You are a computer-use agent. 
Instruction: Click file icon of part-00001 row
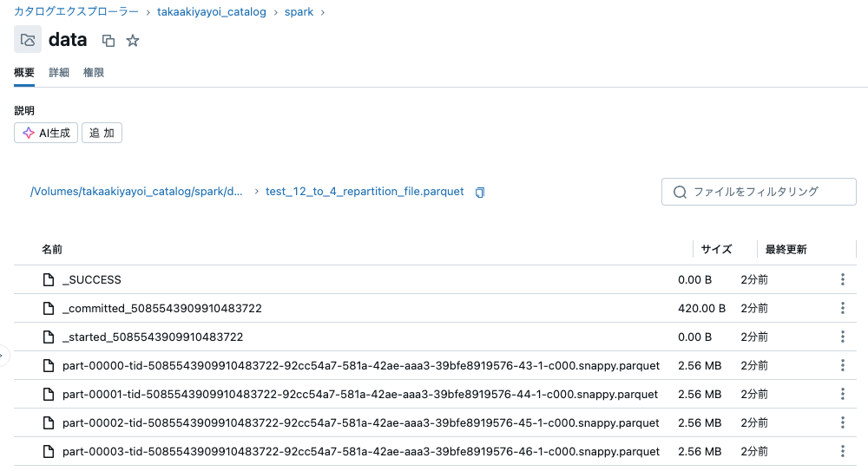pos(49,394)
